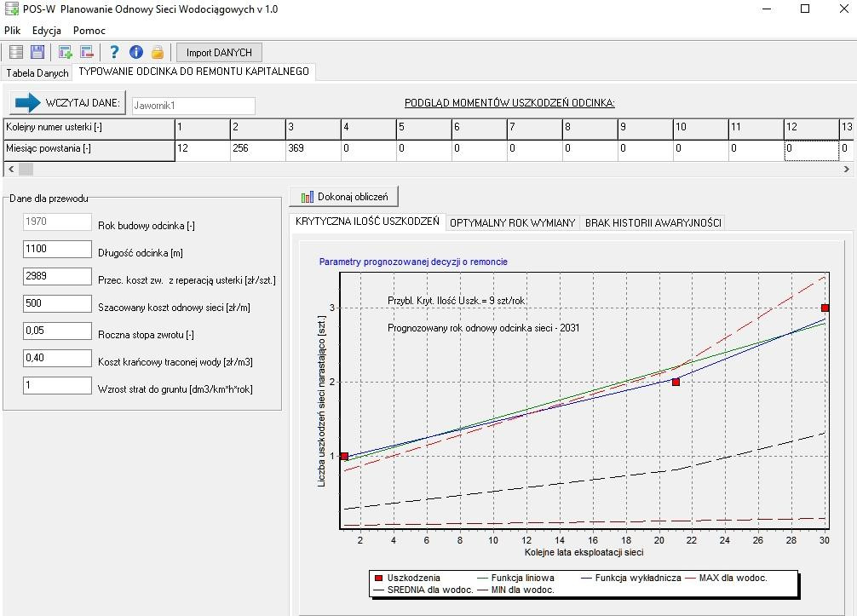
Task: Click the remove record icon with red minus
Action: pos(87,52)
